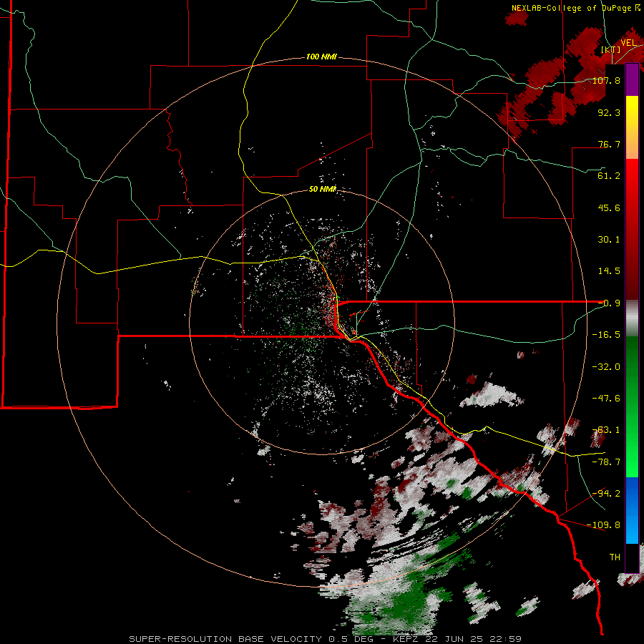Click the -94.2 value on velocity scale
Screen dimensions: 644x644
[606, 494]
